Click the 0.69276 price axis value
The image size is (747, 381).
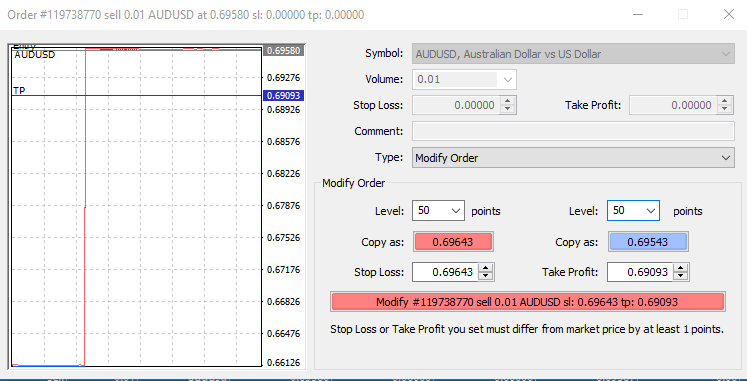click(x=283, y=77)
